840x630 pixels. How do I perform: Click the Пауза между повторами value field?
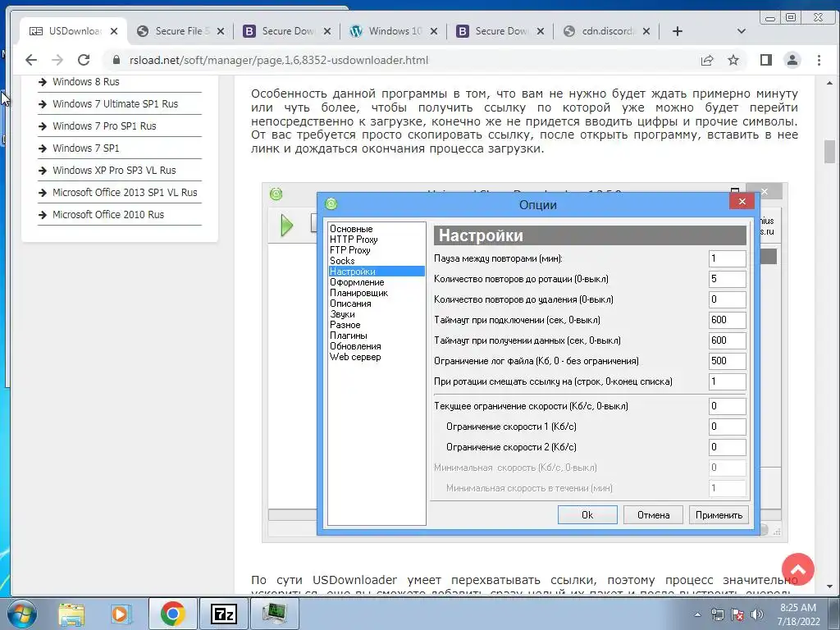(727, 258)
